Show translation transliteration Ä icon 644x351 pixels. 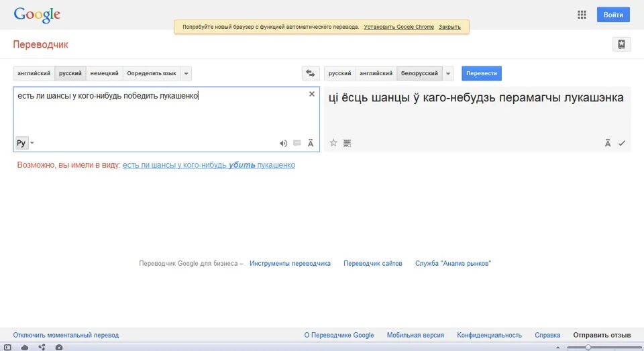pos(608,143)
